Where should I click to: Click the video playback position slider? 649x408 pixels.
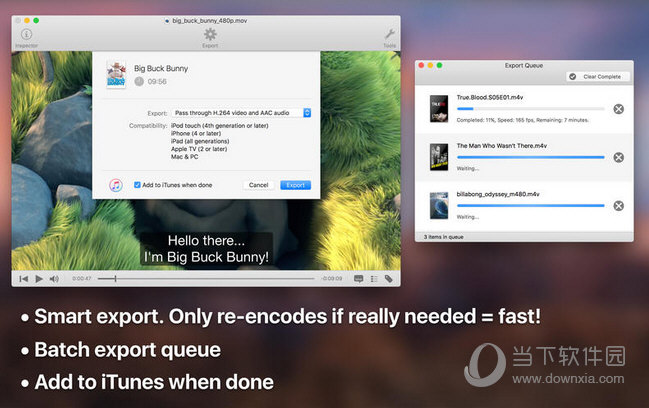[206, 279]
